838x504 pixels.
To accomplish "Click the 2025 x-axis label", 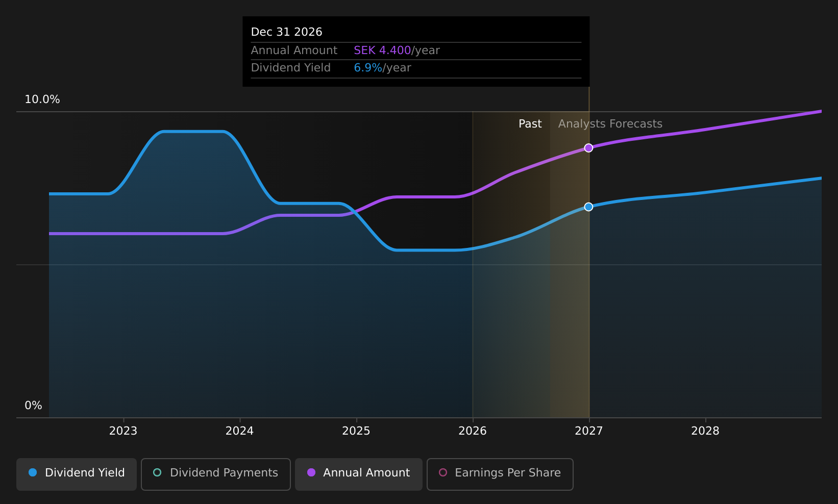I will pyautogui.click(x=356, y=431).
